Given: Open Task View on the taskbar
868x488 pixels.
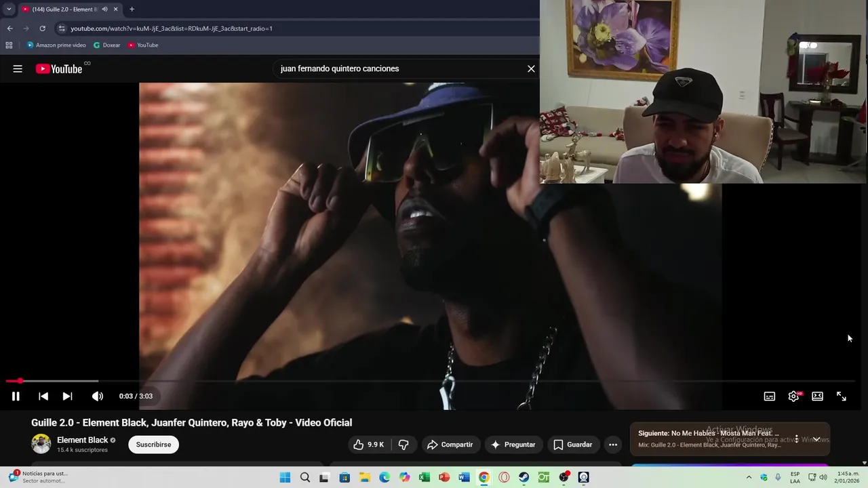Looking at the screenshot, I should 324,477.
